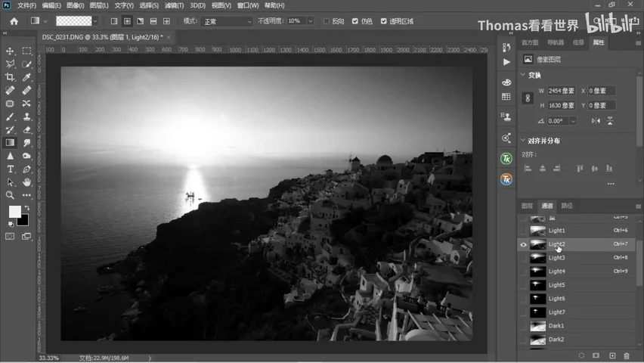Click the gradient preview swatch
644x363 pixels.
coord(74,21)
